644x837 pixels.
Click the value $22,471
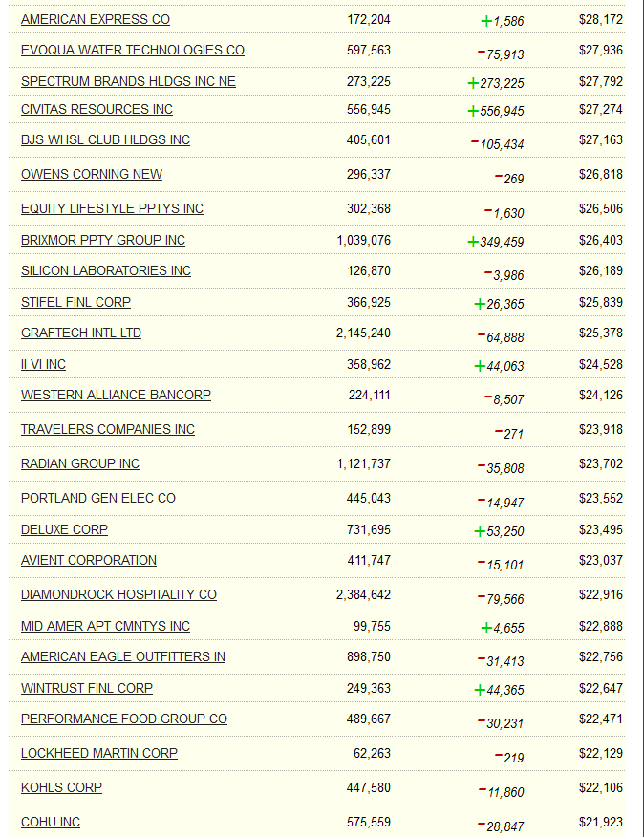(x=601, y=719)
